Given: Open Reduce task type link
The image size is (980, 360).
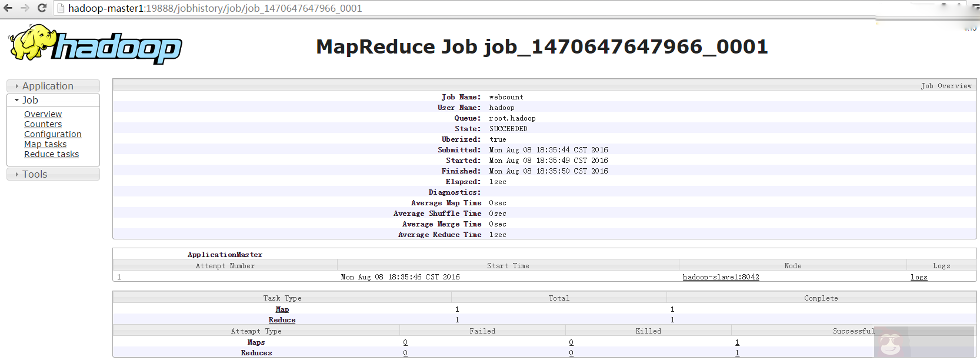Looking at the screenshot, I should (x=282, y=320).
